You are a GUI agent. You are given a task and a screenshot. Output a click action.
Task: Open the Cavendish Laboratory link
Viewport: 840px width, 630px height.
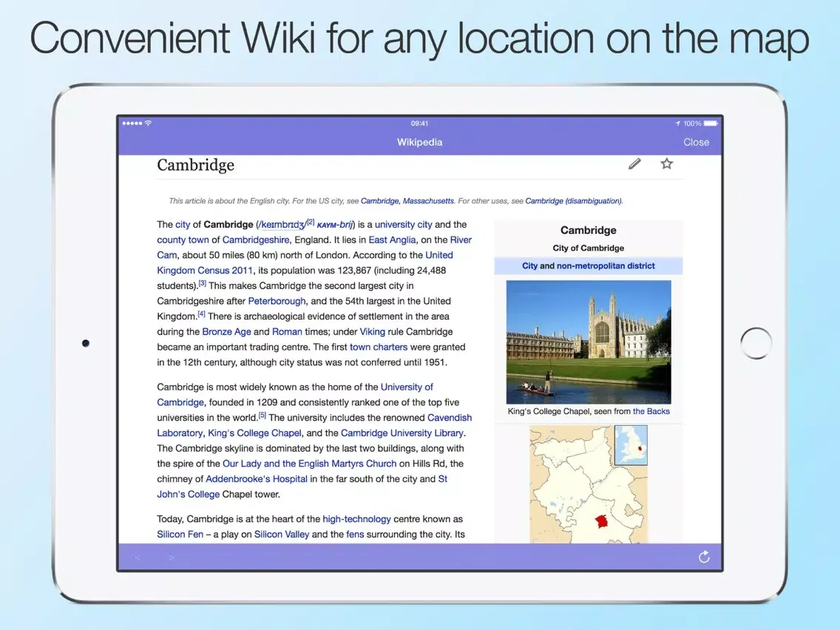tap(314, 425)
